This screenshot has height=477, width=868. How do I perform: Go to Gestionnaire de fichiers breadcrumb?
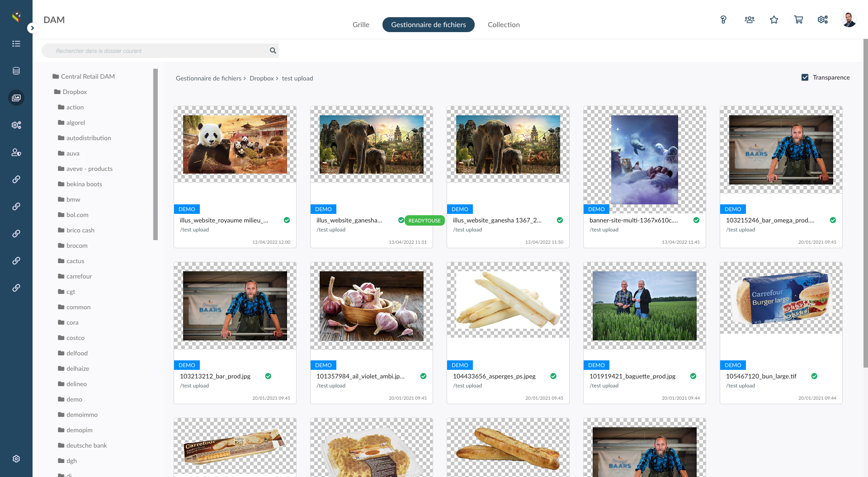208,78
